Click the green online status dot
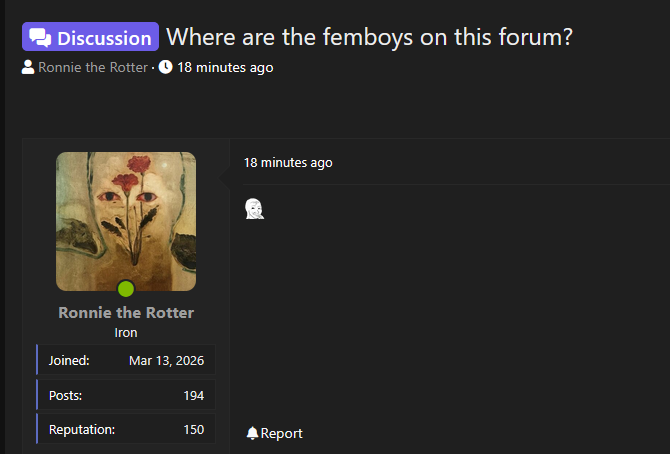 coord(126,289)
